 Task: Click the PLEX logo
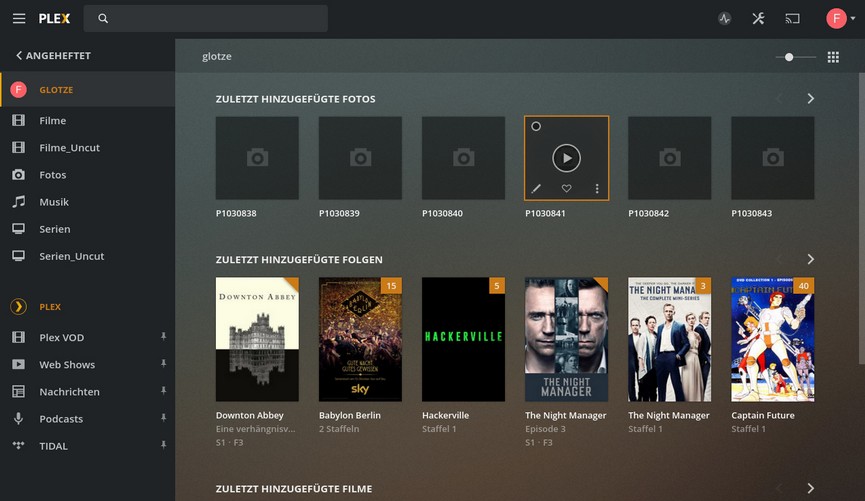(x=54, y=18)
